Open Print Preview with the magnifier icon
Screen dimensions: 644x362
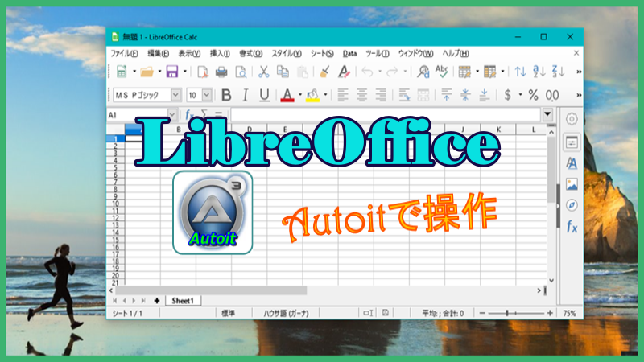click(241, 72)
